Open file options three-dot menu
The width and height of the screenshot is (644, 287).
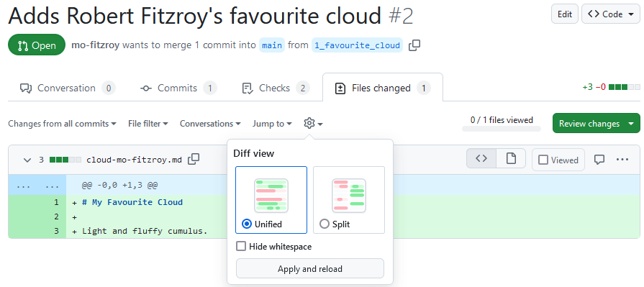[622, 160]
